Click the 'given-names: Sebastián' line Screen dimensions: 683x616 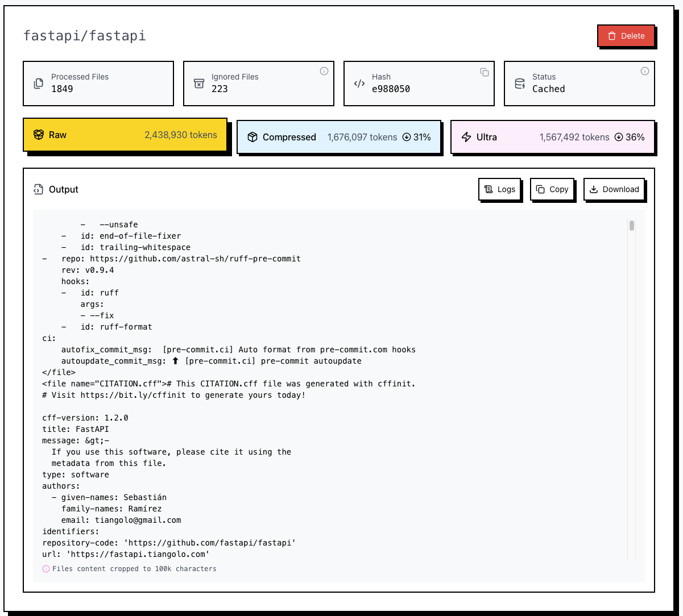click(x=109, y=497)
